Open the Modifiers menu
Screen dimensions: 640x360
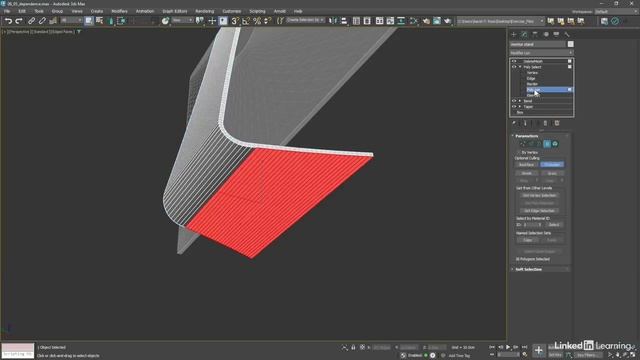click(x=120, y=11)
